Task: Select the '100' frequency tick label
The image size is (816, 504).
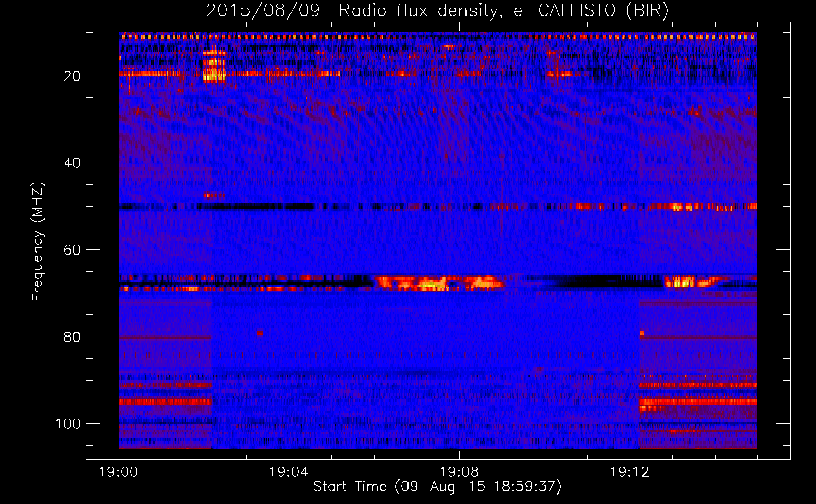Action: pos(68,424)
